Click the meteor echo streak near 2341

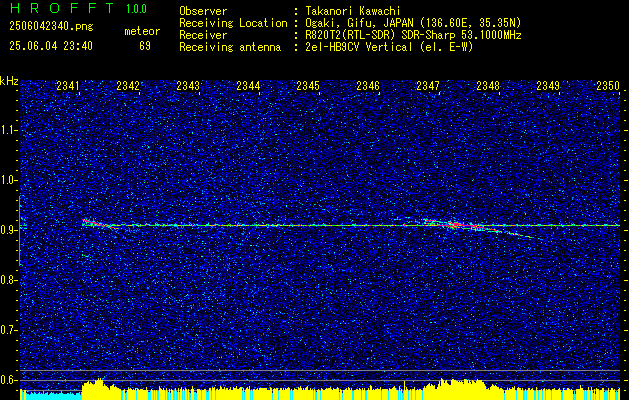pos(100,224)
